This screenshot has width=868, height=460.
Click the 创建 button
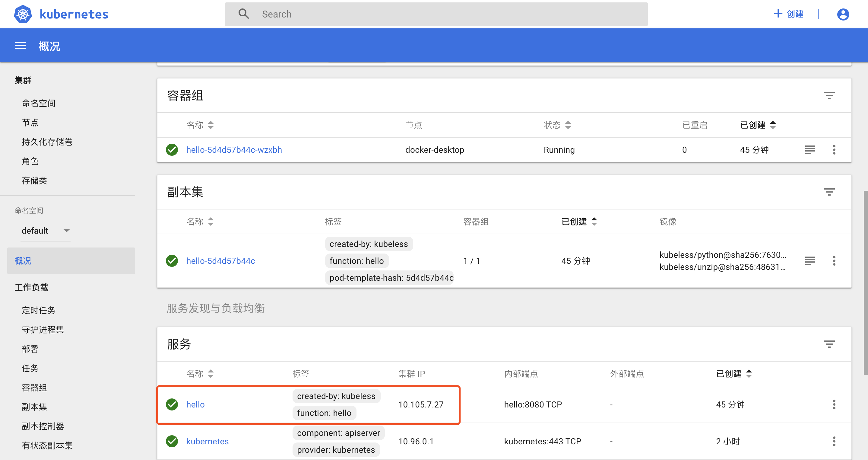[x=788, y=14]
